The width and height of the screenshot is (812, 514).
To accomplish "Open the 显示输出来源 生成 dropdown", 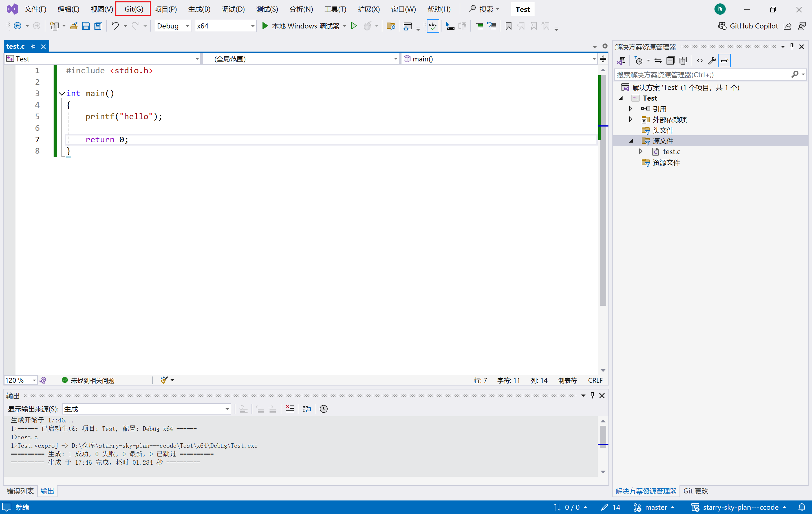I will coord(146,409).
